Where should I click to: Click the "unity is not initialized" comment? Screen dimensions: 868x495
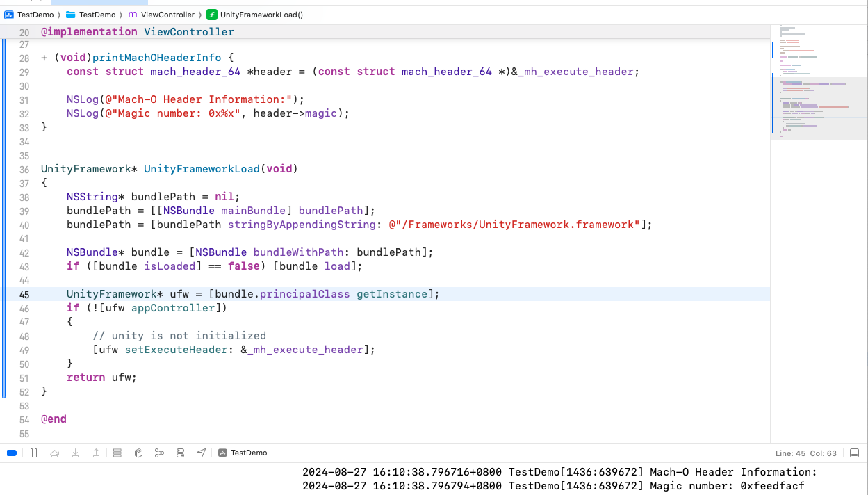coord(179,336)
